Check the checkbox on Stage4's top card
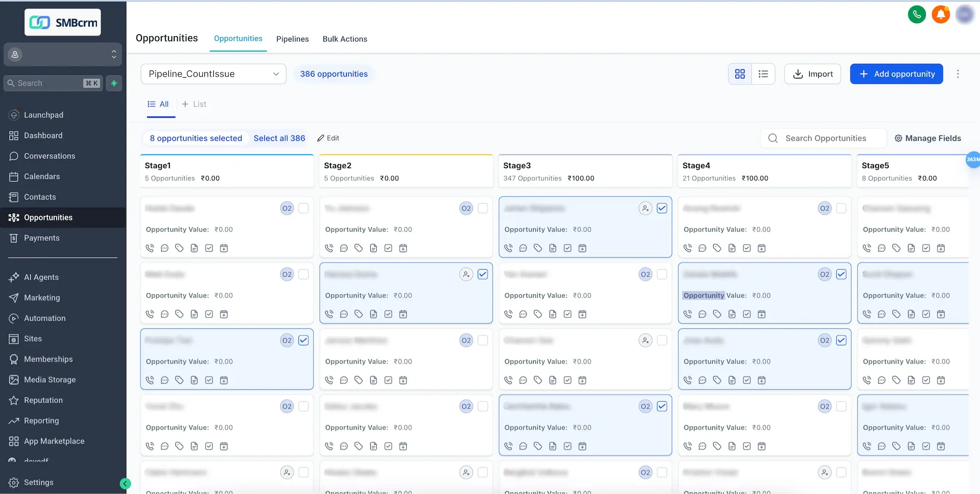This screenshot has width=980, height=494. click(x=841, y=208)
